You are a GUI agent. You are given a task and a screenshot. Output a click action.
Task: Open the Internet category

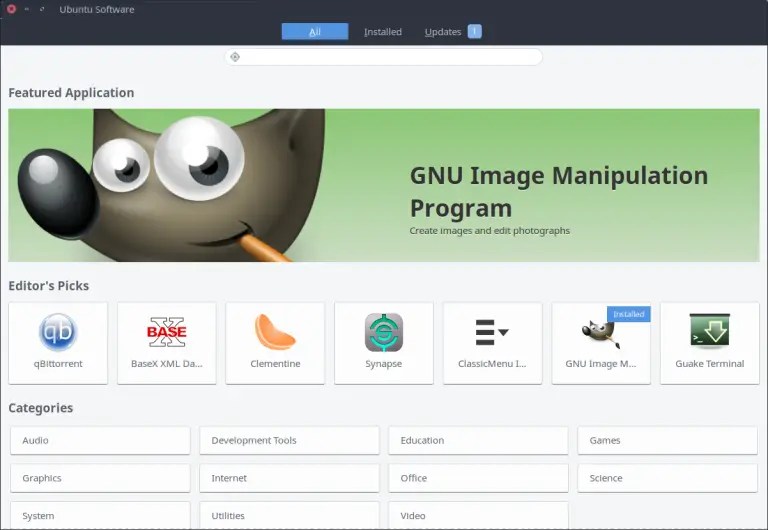(289, 478)
